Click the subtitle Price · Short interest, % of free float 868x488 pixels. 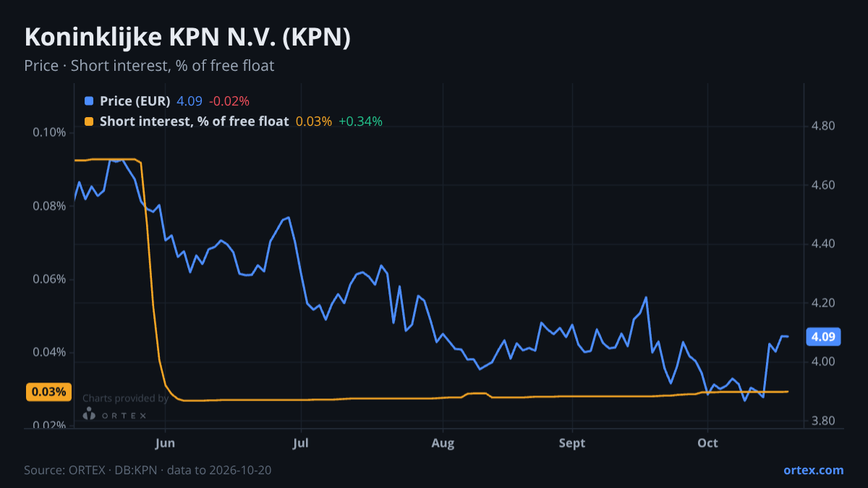coord(149,66)
